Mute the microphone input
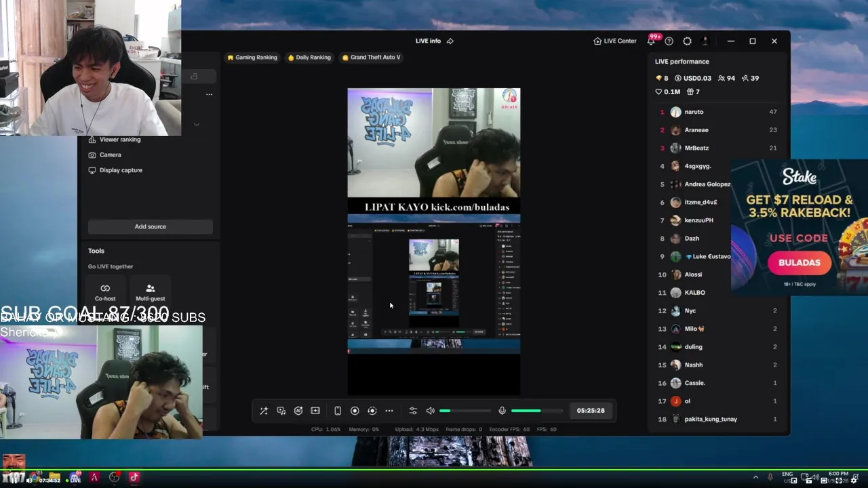868x488 pixels. point(502,411)
